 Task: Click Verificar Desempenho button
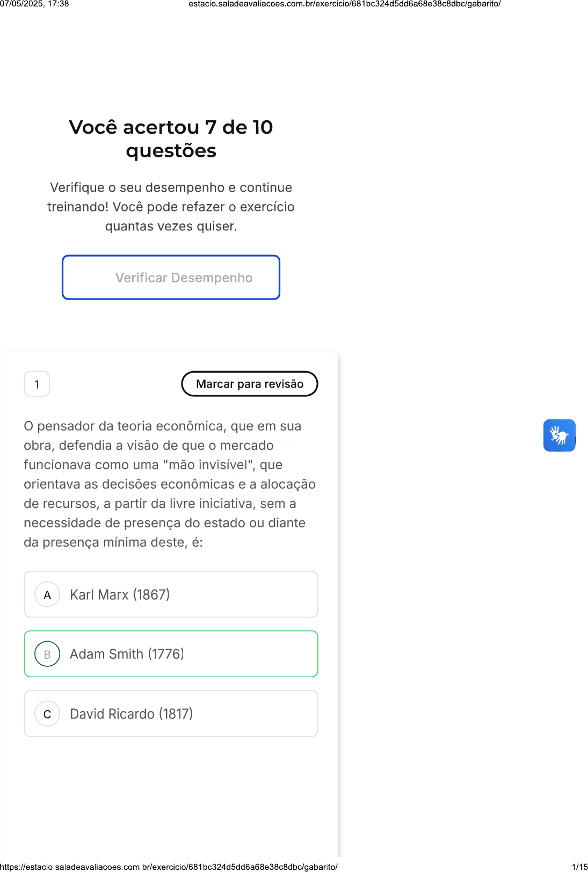(171, 278)
